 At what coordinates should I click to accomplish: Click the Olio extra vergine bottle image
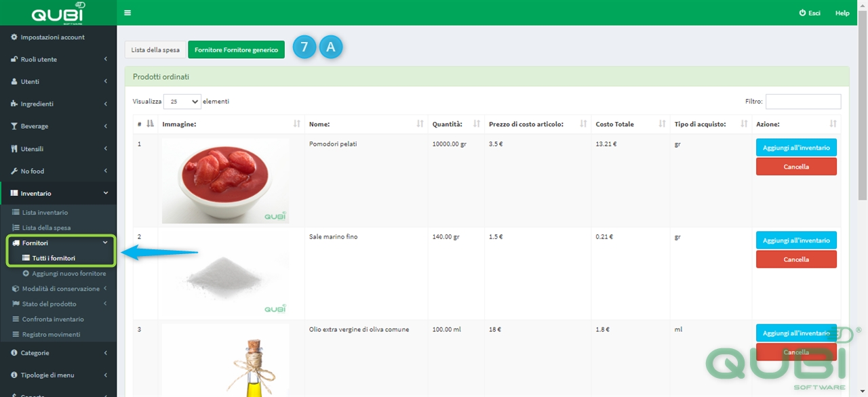[225, 360]
